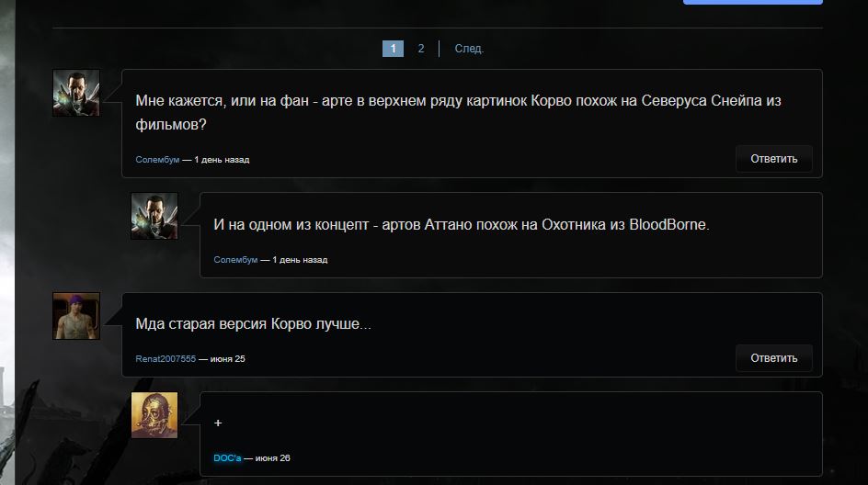The image size is (868, 485).
Task: Click Renat2007555's avatar image
Action: pos(76,316)
